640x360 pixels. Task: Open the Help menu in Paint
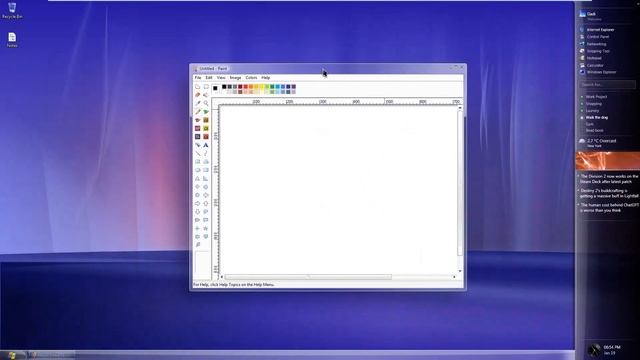266,78
